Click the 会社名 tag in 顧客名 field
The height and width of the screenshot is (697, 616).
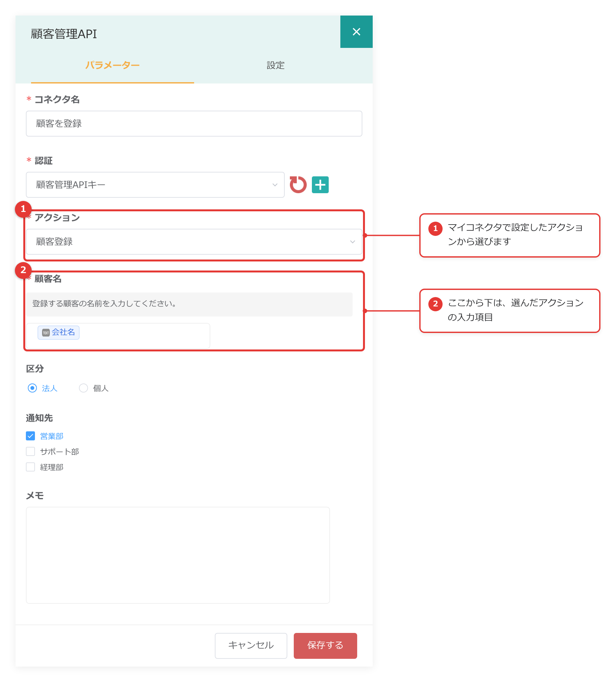[x=59, y=332]
